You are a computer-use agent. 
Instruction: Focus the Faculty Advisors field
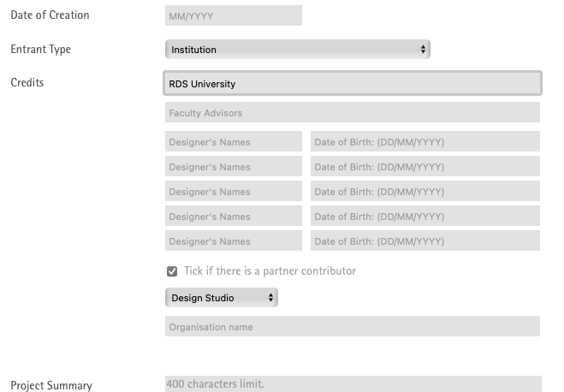pyautogui.click(x=352, y=113)
